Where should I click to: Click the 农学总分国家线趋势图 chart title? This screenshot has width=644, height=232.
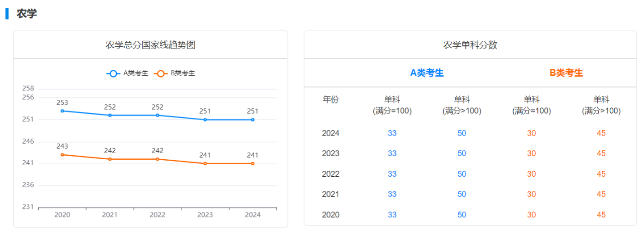(x=150, y=45)
